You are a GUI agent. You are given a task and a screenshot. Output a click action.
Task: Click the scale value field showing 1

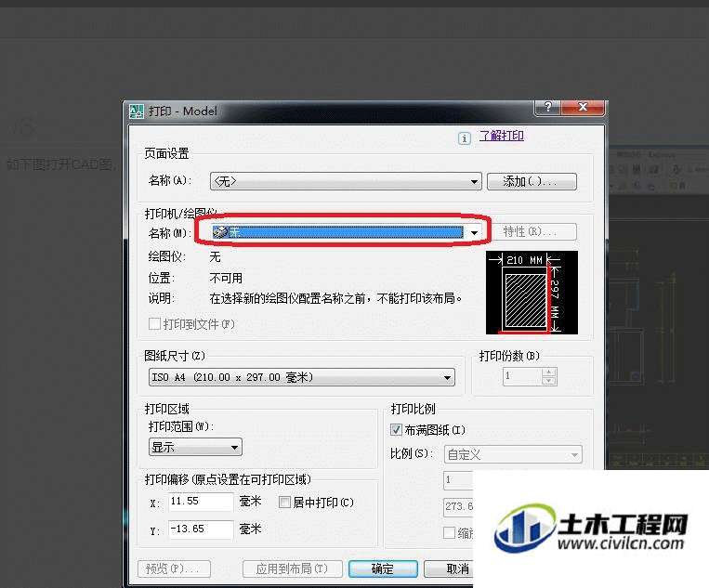point(458,479)
